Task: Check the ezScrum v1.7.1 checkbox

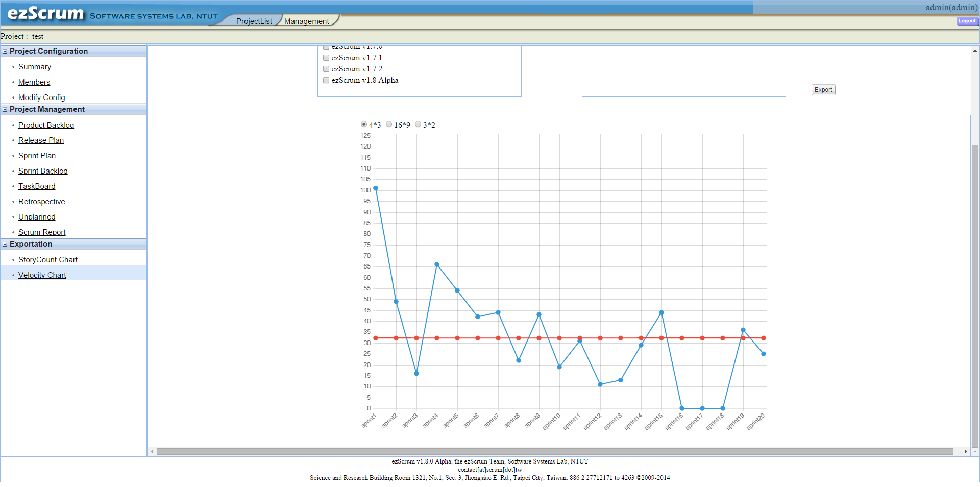Action: [326, 58]
